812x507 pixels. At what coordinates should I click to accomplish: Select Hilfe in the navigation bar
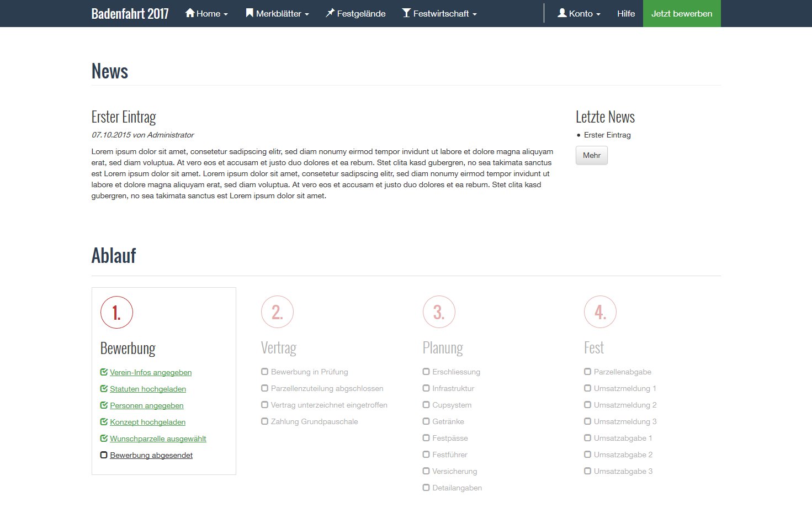tap(626, 13)
